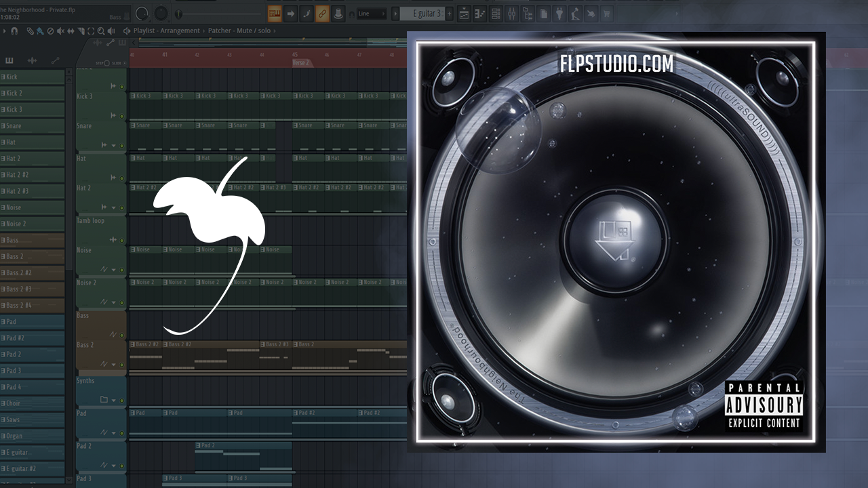Select the Mute tool in playlist toolbar

click(60, 31)
